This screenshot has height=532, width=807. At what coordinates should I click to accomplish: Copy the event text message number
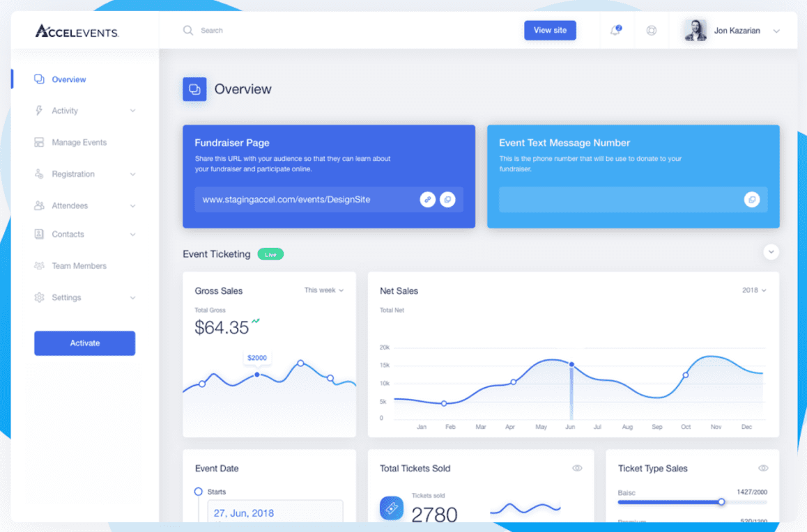click(x=751, y=200)
